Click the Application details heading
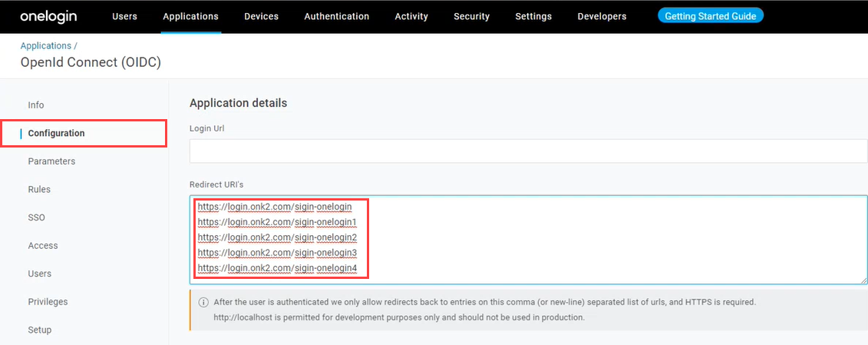The height and width of the screenshot is (345, 868). 238,103
